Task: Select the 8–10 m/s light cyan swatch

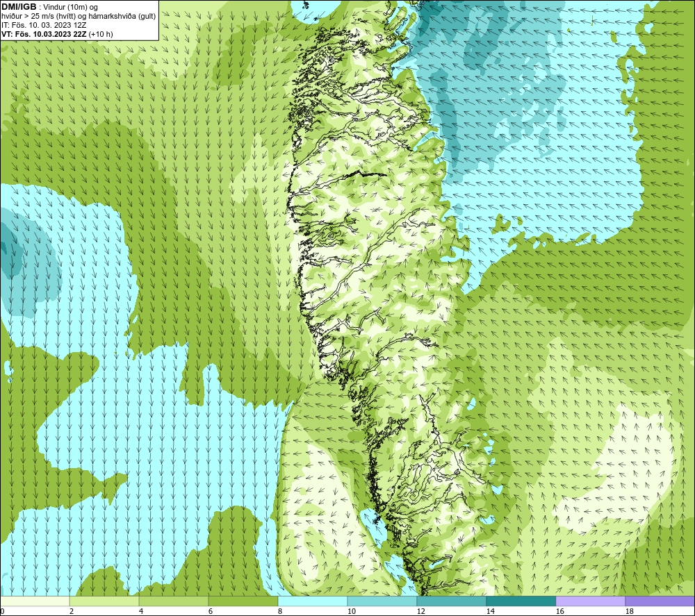Action: 313,601
